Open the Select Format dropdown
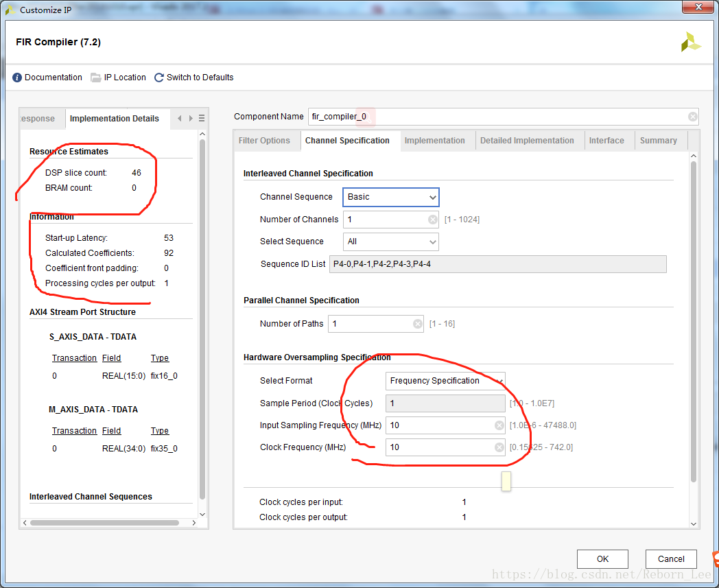The width and height of the screenshot is (719, 588). [445, 381]
